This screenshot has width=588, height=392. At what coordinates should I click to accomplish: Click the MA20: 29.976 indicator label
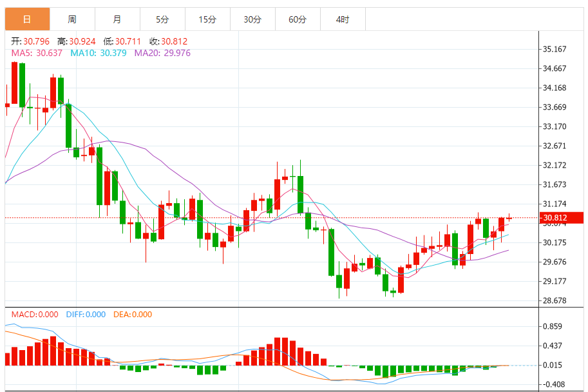point(162,53)
